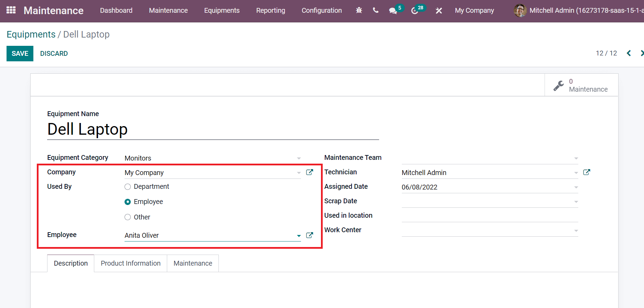Click the DISCARD button
Image resolution: width=644 pixels, height=308 pixels.
(x=54, y=53)
